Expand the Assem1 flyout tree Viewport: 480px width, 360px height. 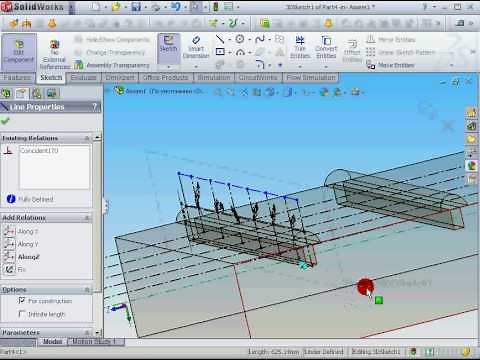(x=108, y=91)
